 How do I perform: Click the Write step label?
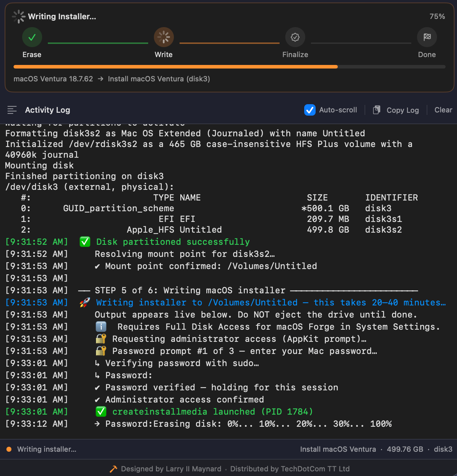point(164,55)
